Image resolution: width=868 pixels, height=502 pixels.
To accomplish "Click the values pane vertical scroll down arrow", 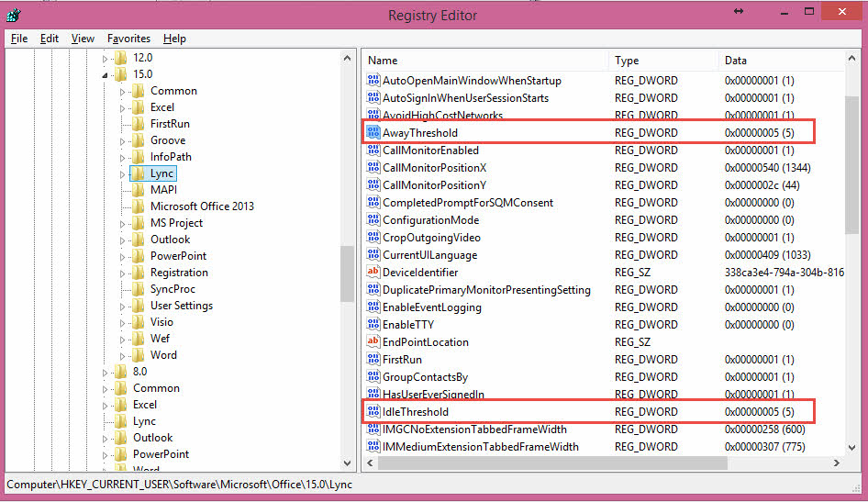I will click(x=851, y=447).
